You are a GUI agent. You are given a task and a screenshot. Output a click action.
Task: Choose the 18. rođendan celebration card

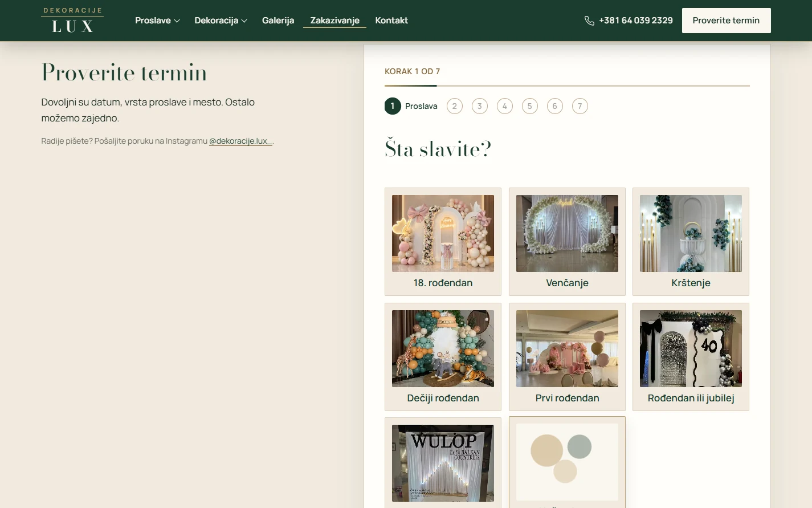(443, 242)
